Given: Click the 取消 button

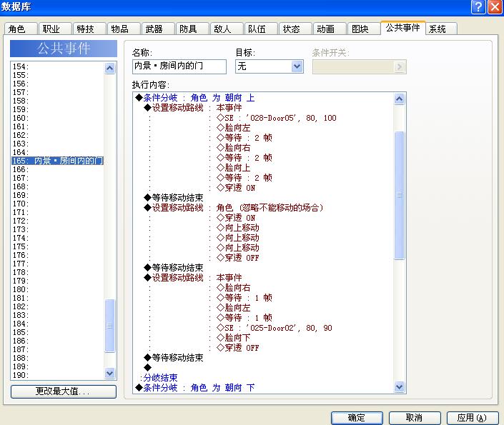Looking at the screenshot, I should [x=415, y=418].
